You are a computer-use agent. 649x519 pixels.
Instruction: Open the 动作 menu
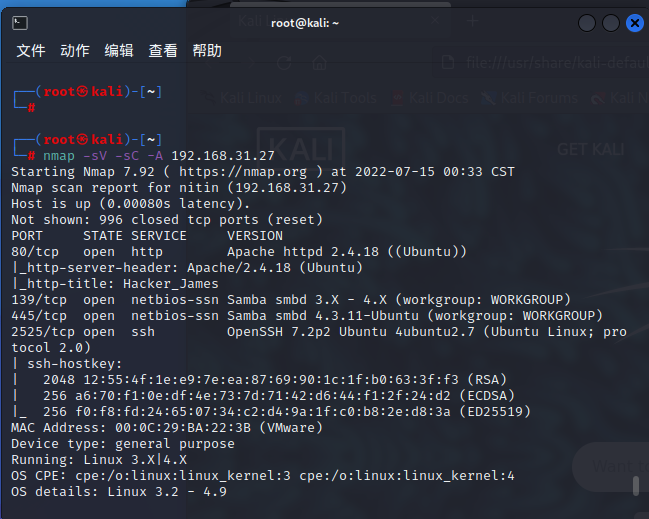(75, 51)
